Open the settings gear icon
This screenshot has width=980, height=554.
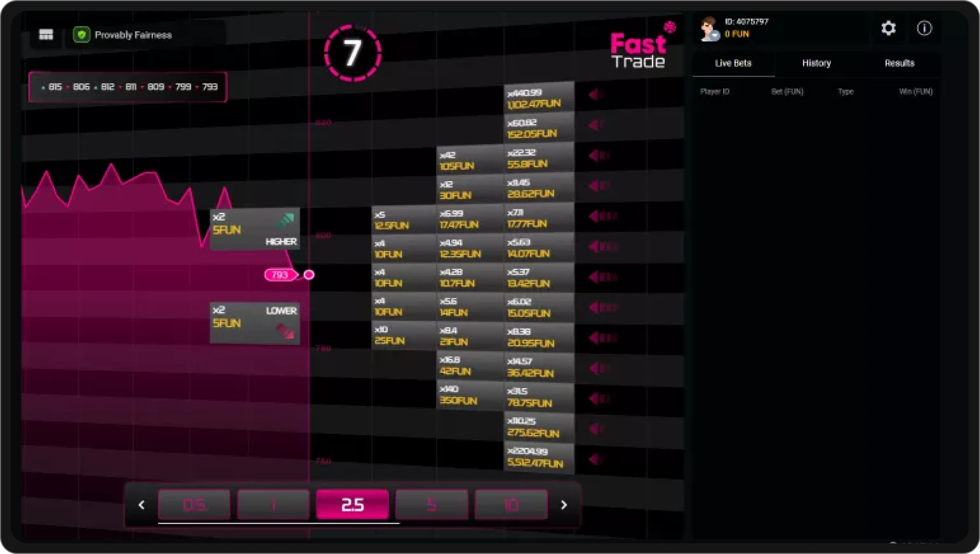(888, 28)
